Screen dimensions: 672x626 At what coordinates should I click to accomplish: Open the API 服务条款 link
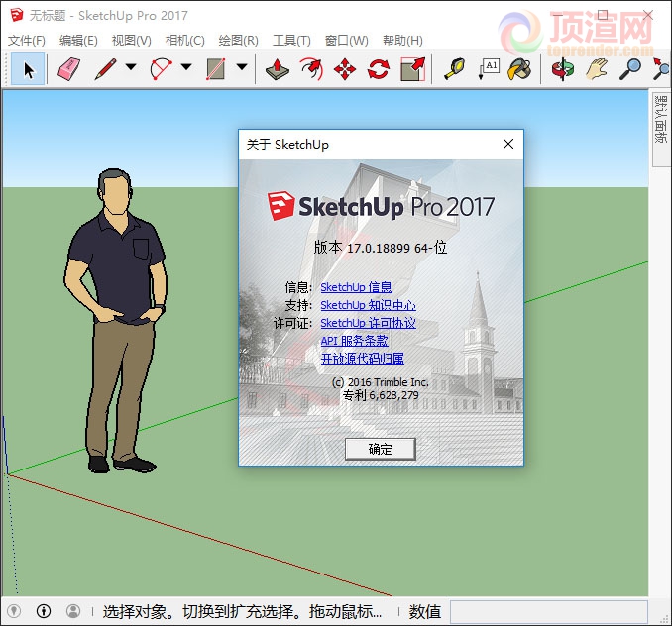point(355,341)
